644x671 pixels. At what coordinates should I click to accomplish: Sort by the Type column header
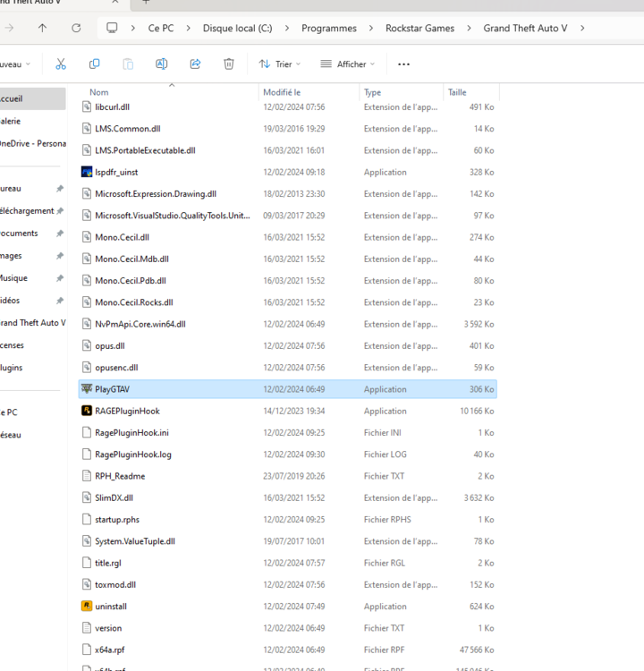pos(372,92)
